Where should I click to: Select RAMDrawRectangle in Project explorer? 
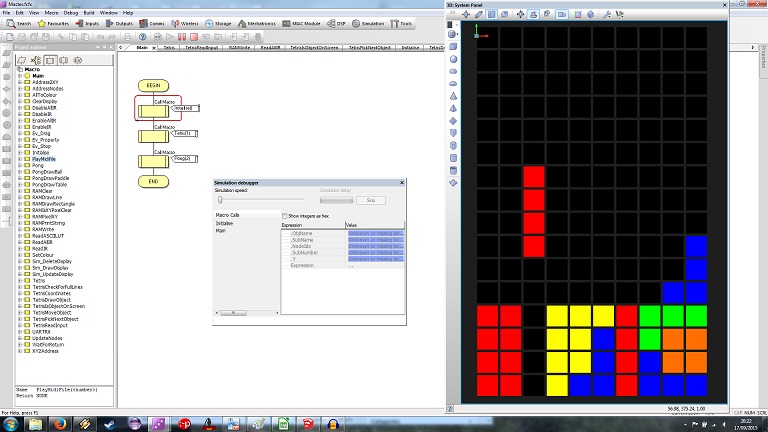pyautogui.click(x=53, y=204)
